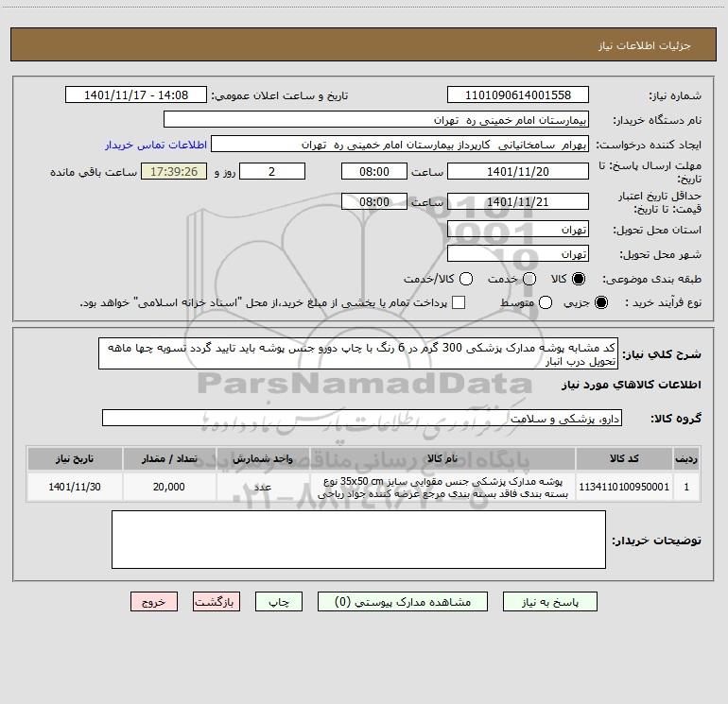Click the شماره نیاز number field

518,94
